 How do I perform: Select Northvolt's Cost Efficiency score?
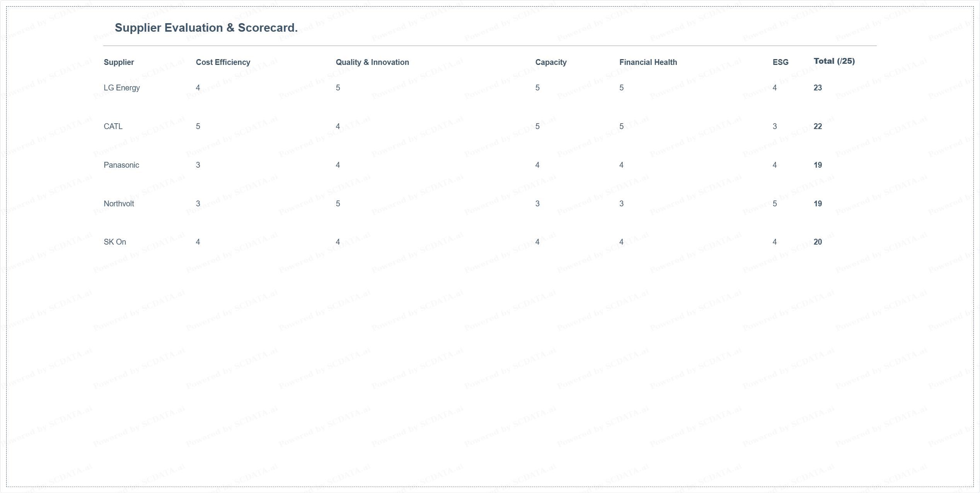(198, 204)
